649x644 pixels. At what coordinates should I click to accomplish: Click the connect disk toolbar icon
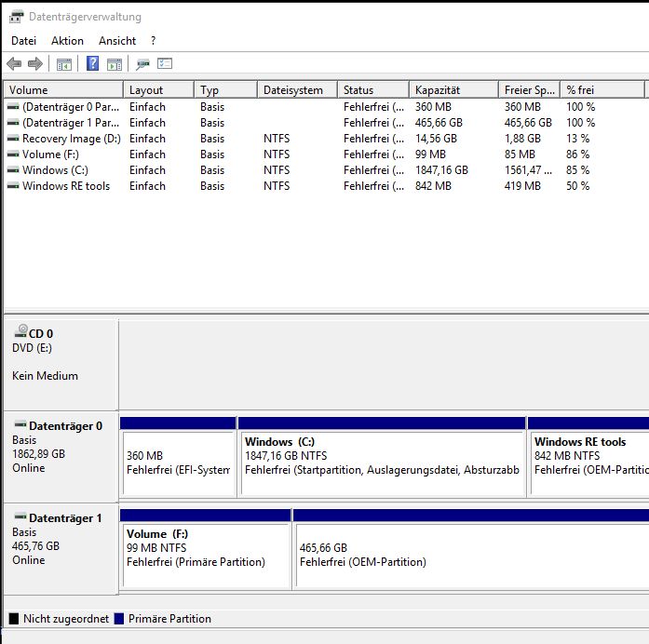coord(142,64)
